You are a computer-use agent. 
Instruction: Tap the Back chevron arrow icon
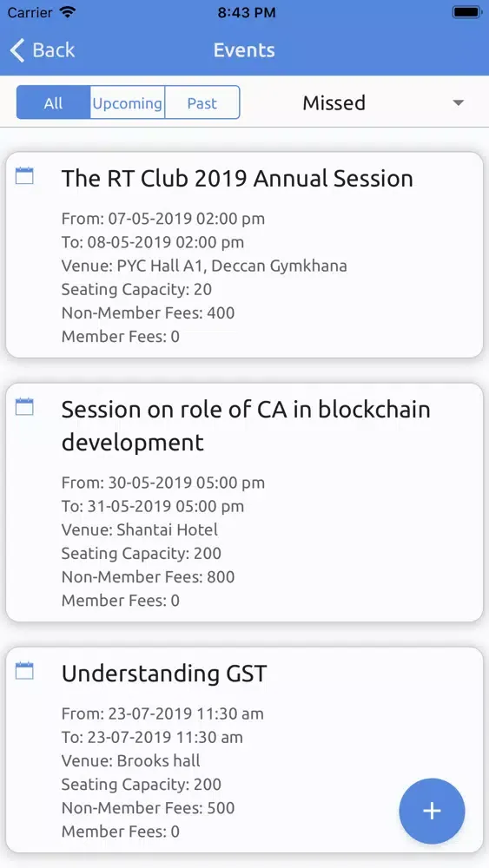[x=17, y=50]
